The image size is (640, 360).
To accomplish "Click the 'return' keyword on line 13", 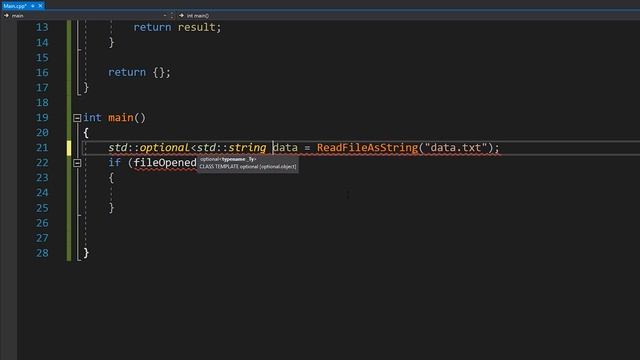I will pyautogui.click(x=152, y=27).
